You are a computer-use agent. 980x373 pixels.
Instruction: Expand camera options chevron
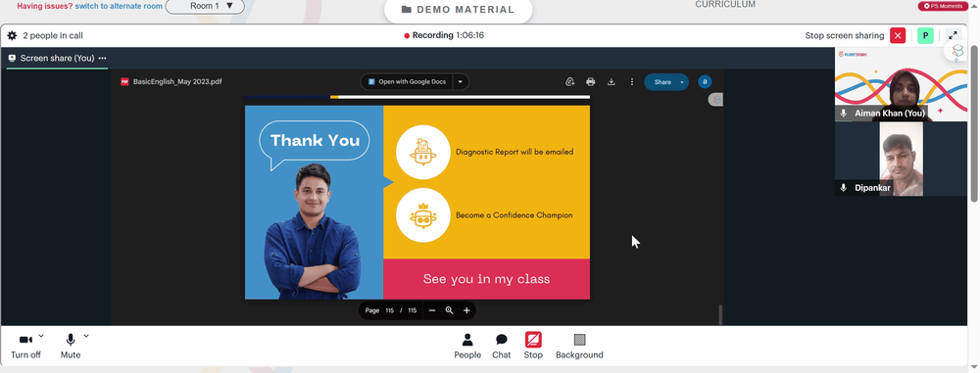point(41,336)
